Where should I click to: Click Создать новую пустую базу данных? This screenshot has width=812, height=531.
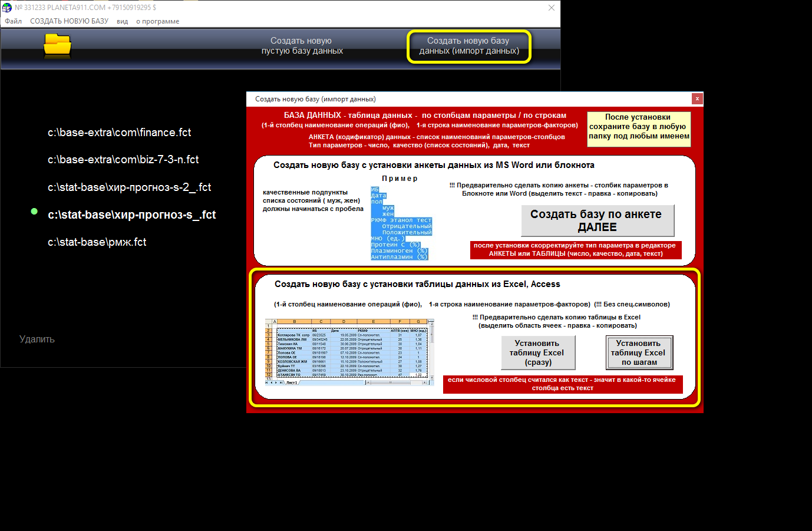[302, 46]
